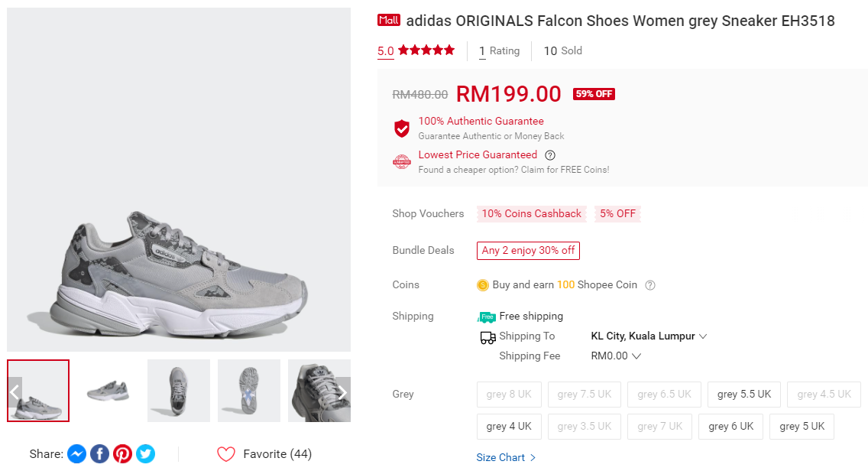This screenshot has height=471, width=868.
Task: Click the 5% OFF shop voucher
Action: pyautogui.click(x=617, y=214)
